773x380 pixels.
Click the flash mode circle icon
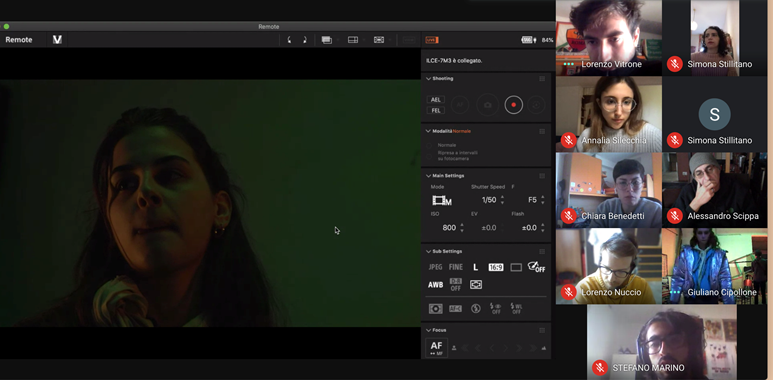coord(476,309)
